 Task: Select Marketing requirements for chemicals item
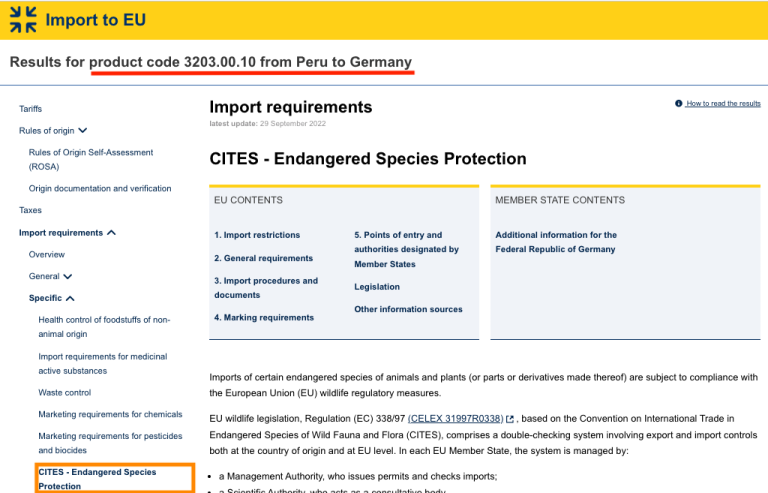(110, 414)
